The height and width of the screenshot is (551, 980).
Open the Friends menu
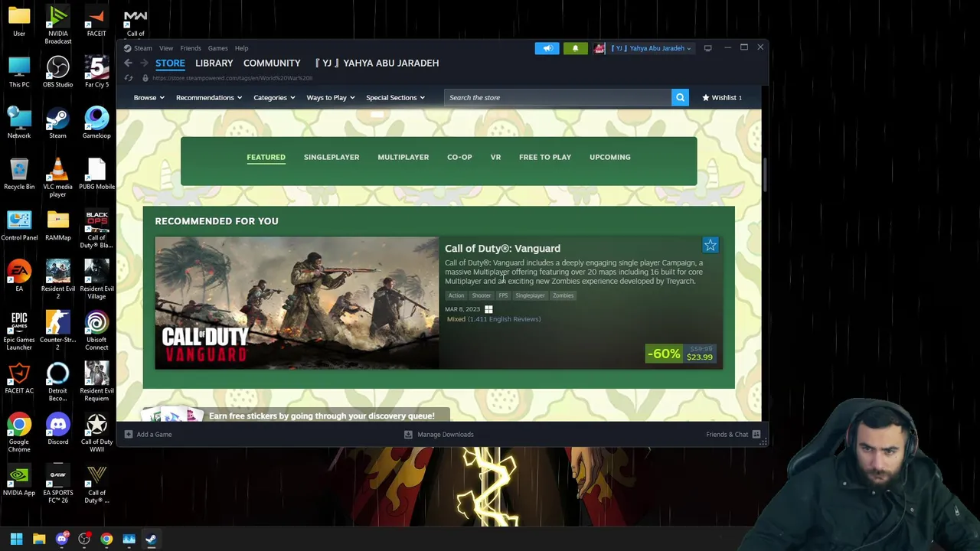[x=191, y=48]
